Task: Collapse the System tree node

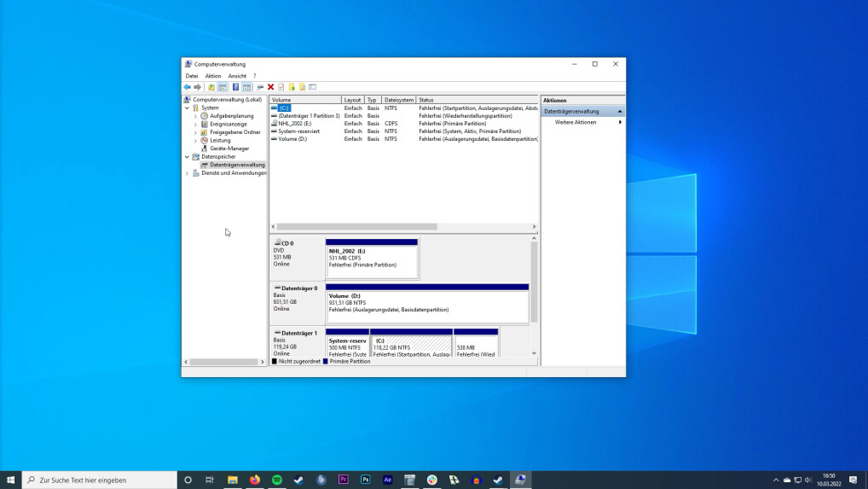Action: click(188, 108)
